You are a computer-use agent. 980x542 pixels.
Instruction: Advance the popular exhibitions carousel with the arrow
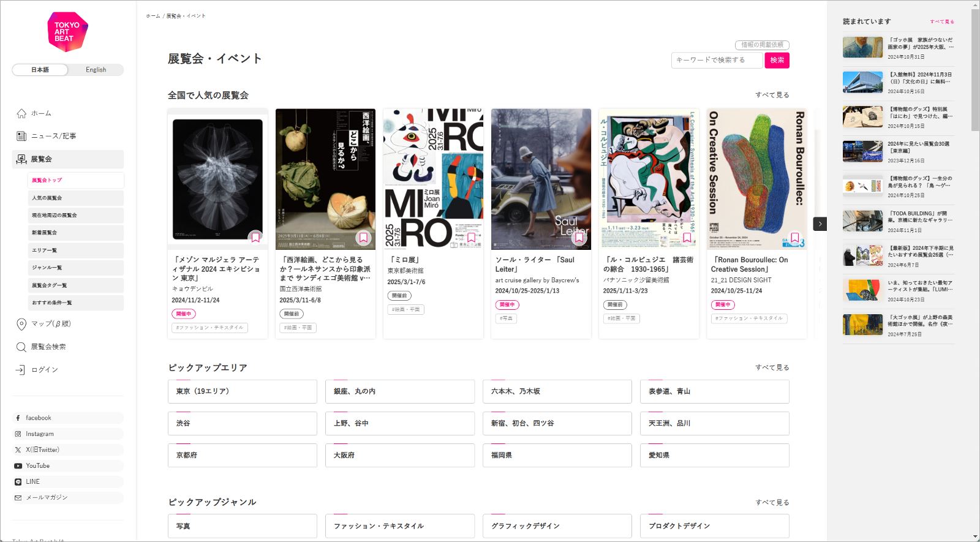point(820,224)
